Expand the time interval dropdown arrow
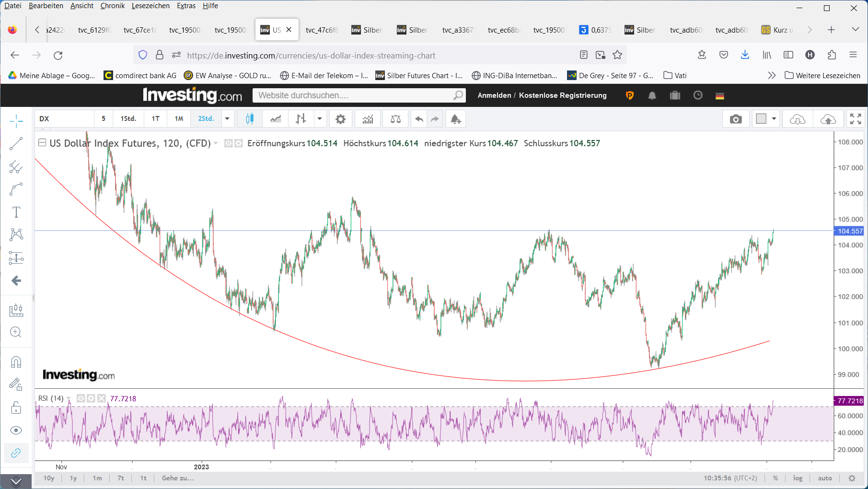868x489 pixels. click(227, 119)
